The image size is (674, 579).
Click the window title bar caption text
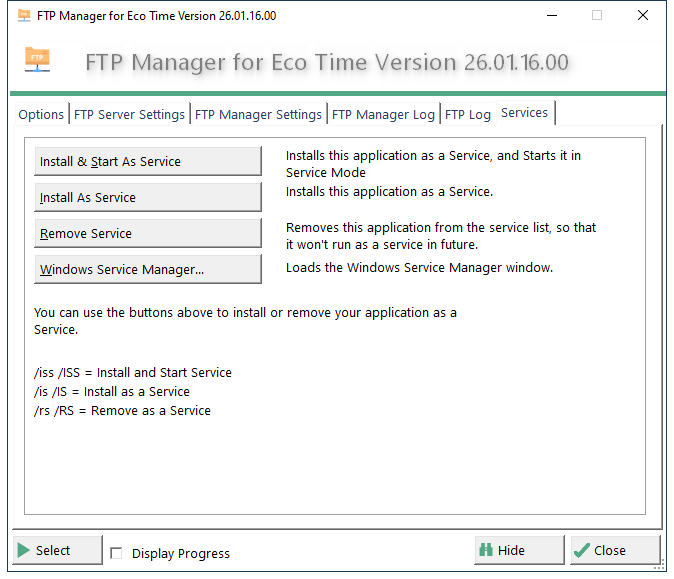click(x=156, y=16)
